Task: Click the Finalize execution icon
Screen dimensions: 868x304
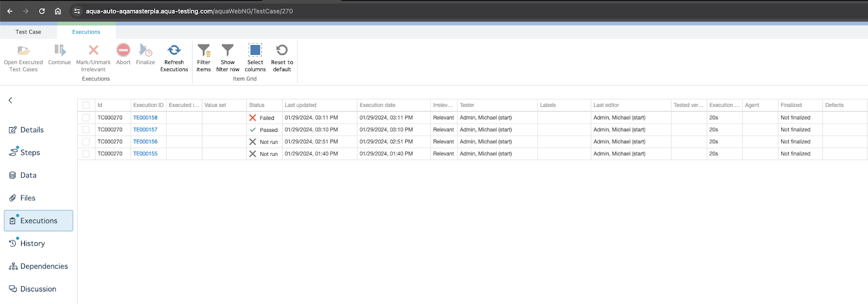Action: 145,50
